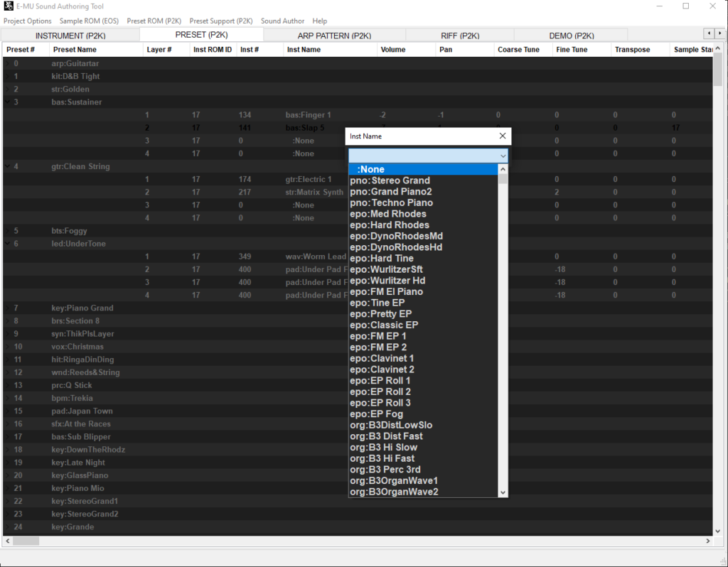The image size is (728, 567).
Task: Select preset 17 bas:Sub Blipper row
Action: (x=358, y=437)
